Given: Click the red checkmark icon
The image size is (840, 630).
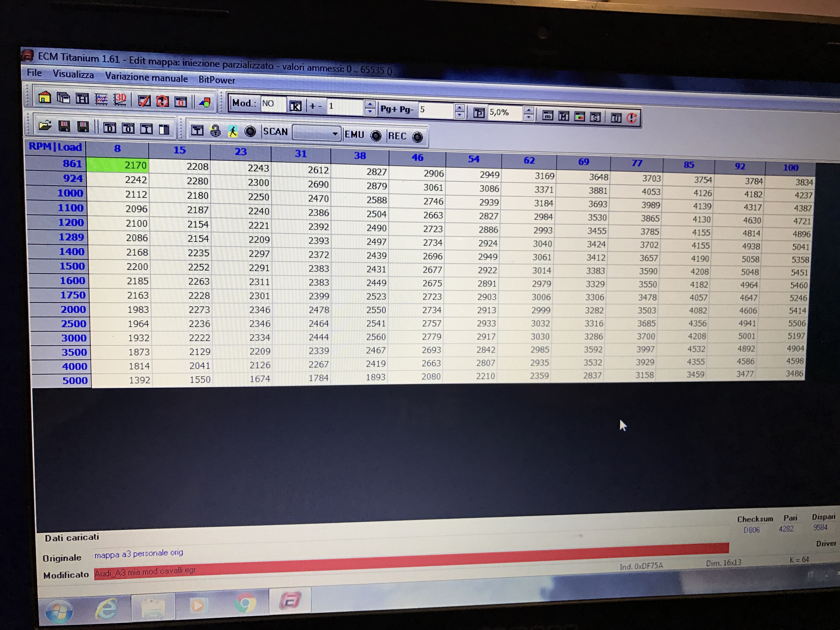Looking at the screenshot, I should click(144, 101).
